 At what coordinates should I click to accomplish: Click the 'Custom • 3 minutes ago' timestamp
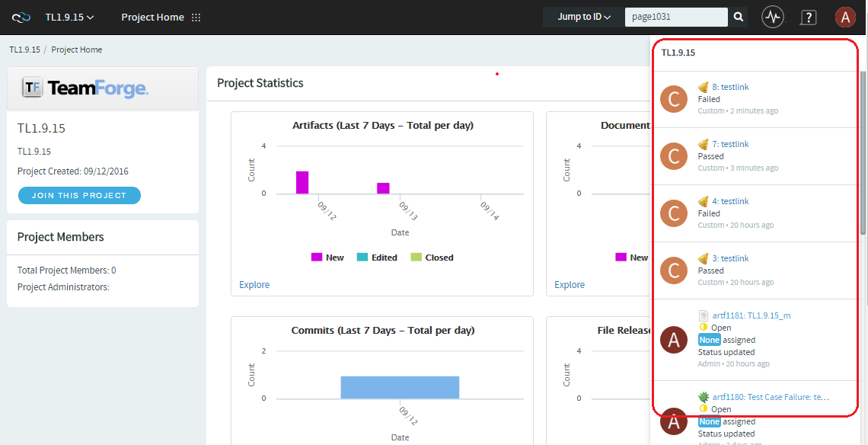click(738, 168)
